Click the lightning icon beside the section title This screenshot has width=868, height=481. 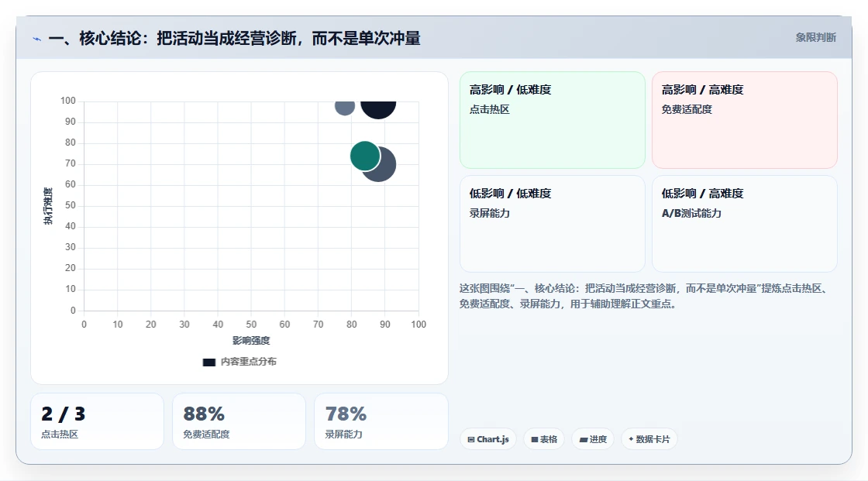pos(37,39)
